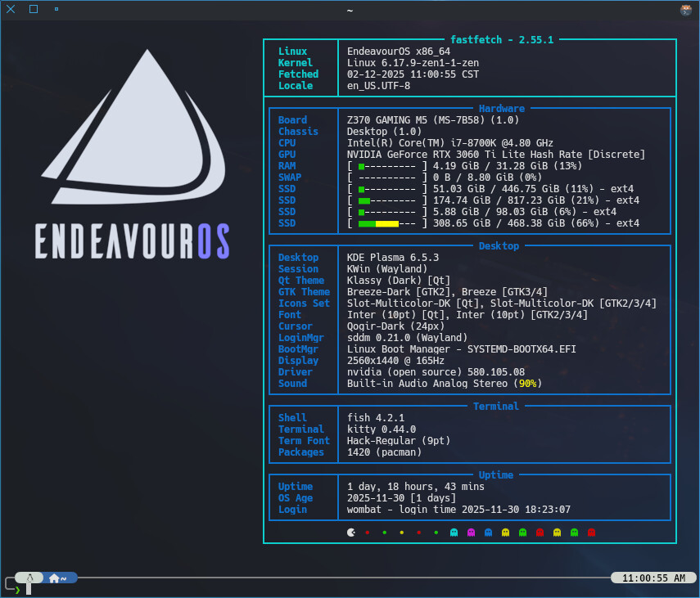The width and height of the screenshot is (700, 598).
Task: Click the blue ghost icon
Action: [488, 532]
